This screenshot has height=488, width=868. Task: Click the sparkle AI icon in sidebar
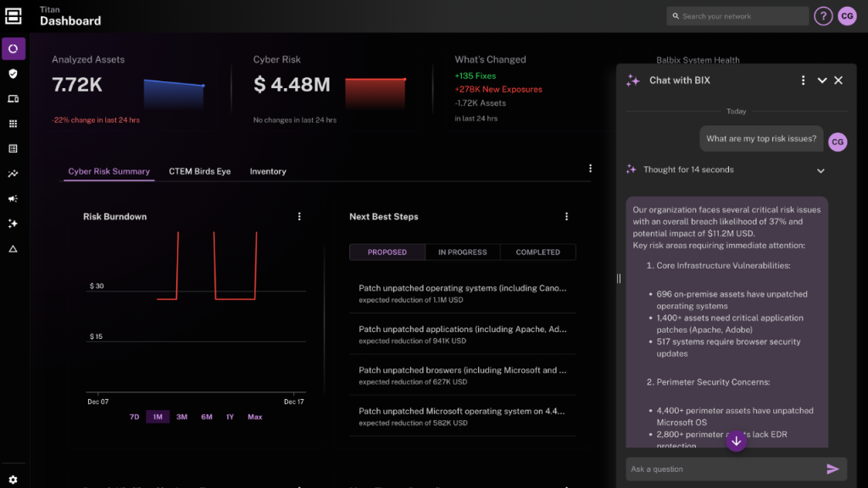pyautogui.click(x=13, y=224)
